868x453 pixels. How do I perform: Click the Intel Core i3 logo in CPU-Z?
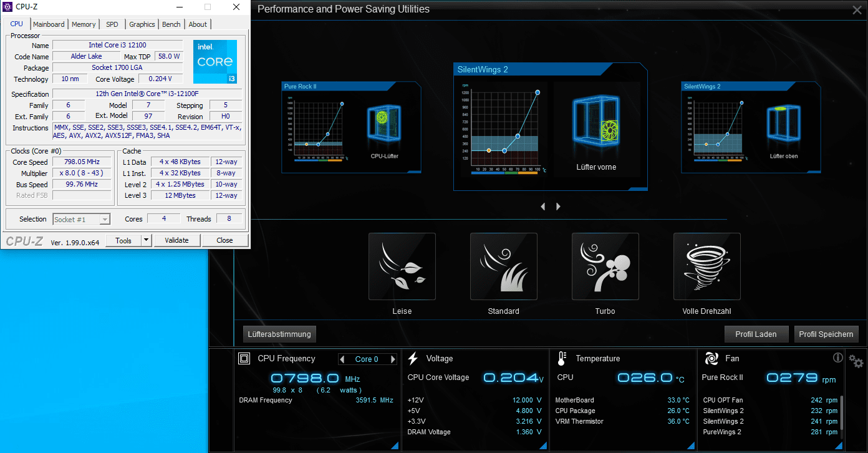point(215,62)
